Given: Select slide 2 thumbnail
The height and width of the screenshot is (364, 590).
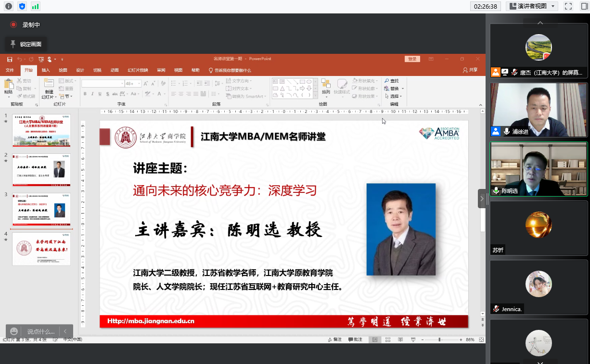Looking at the screenshot, I should tap(41, 170).
